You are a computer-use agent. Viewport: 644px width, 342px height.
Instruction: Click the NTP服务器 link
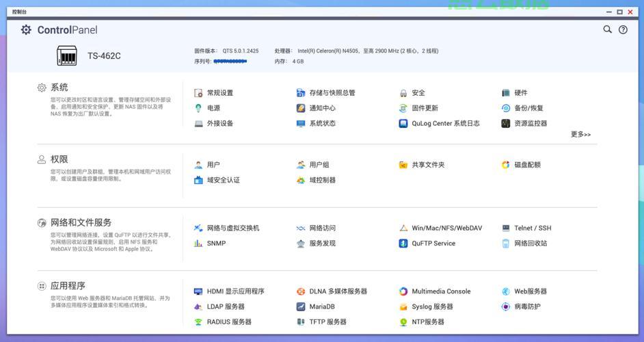pos(428,322)
